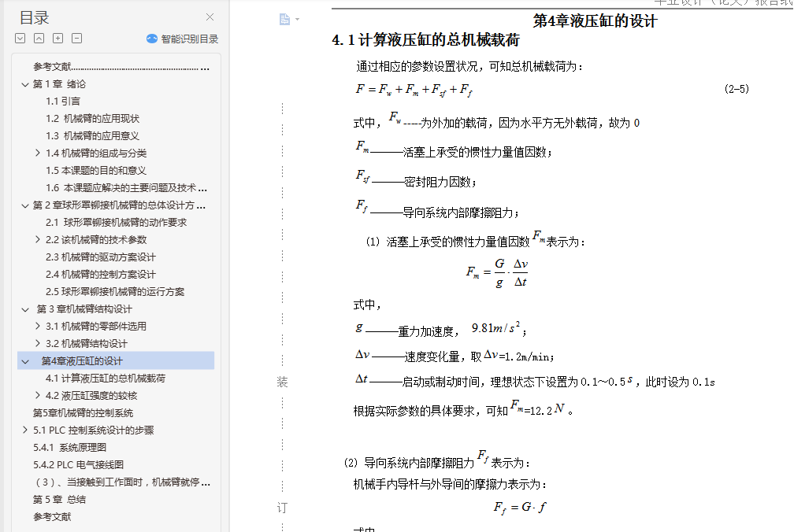Jump to 1.1 引言

tap(63, 102)
